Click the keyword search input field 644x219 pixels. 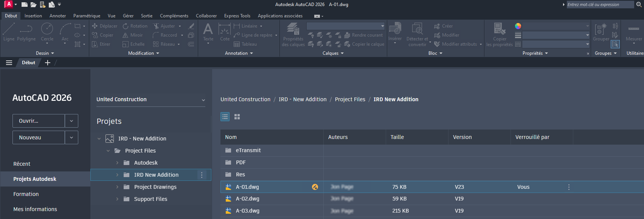point(600,5)
